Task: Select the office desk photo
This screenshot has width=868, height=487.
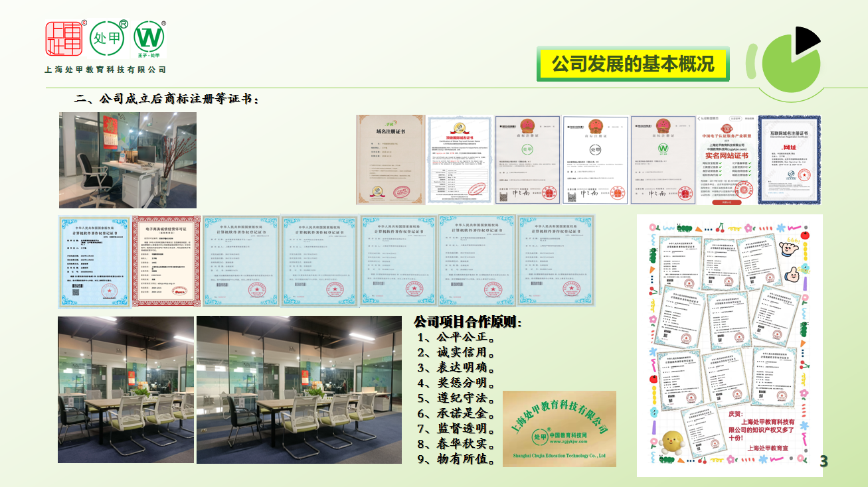Action: pos(128,160)
